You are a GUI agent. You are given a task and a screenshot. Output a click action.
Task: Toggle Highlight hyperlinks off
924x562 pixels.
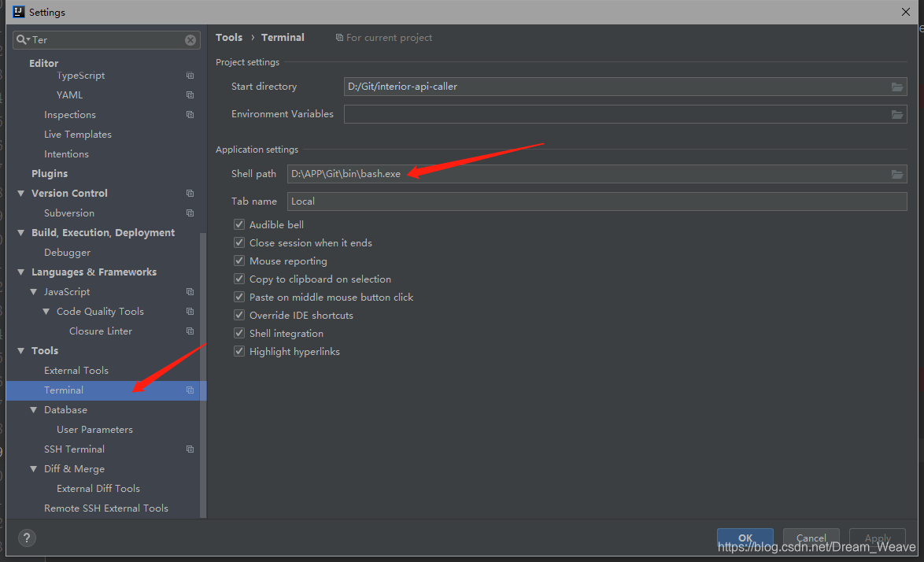point(239,351)
